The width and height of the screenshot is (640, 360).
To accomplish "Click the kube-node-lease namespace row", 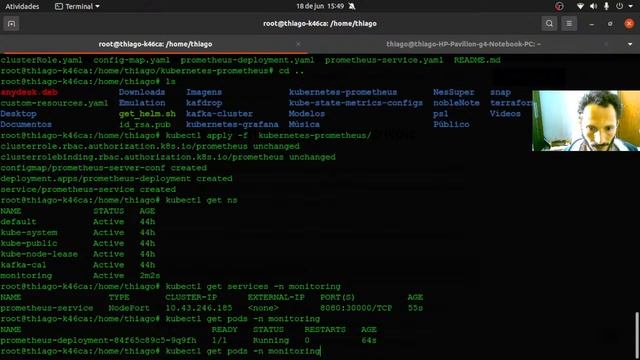I will [78, 254].
